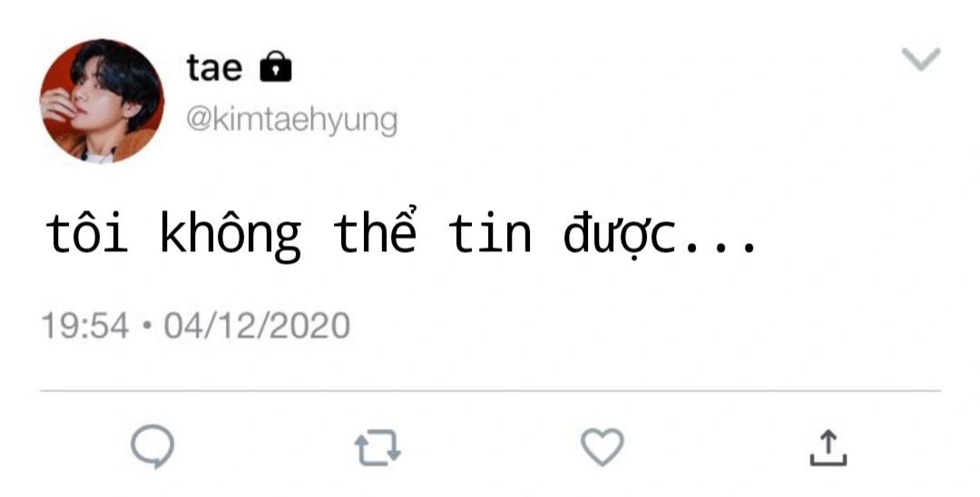Viewport: 980px width, 497px height.
Task: Click the 04/12/2020 date text
Action: (257, 326)
